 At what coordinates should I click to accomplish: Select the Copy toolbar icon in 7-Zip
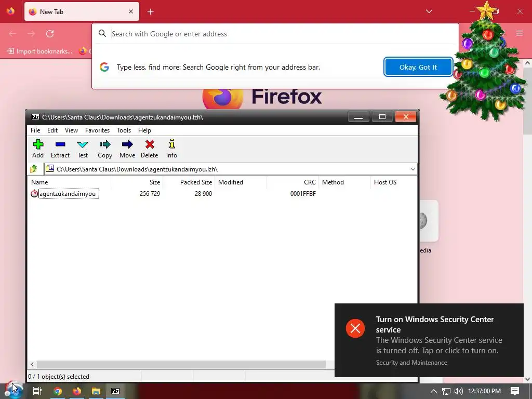[105, 149]
